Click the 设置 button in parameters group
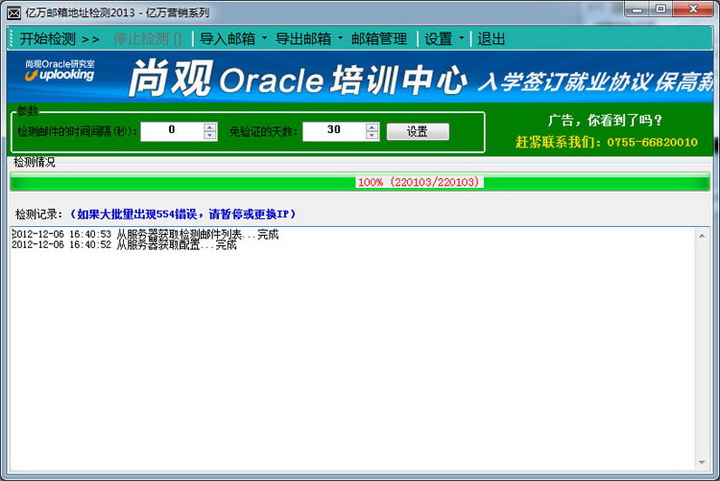 tap(417, 132)
